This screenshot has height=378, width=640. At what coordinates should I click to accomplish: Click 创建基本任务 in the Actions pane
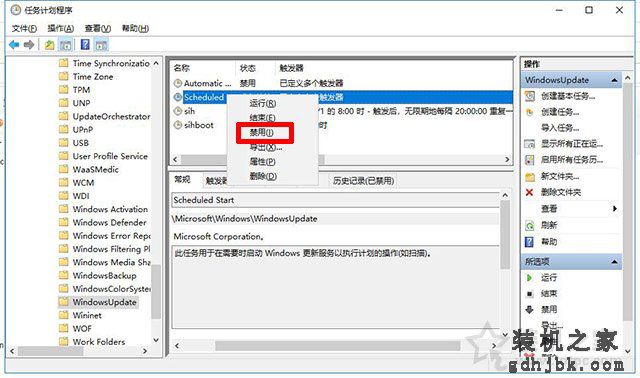568,96
